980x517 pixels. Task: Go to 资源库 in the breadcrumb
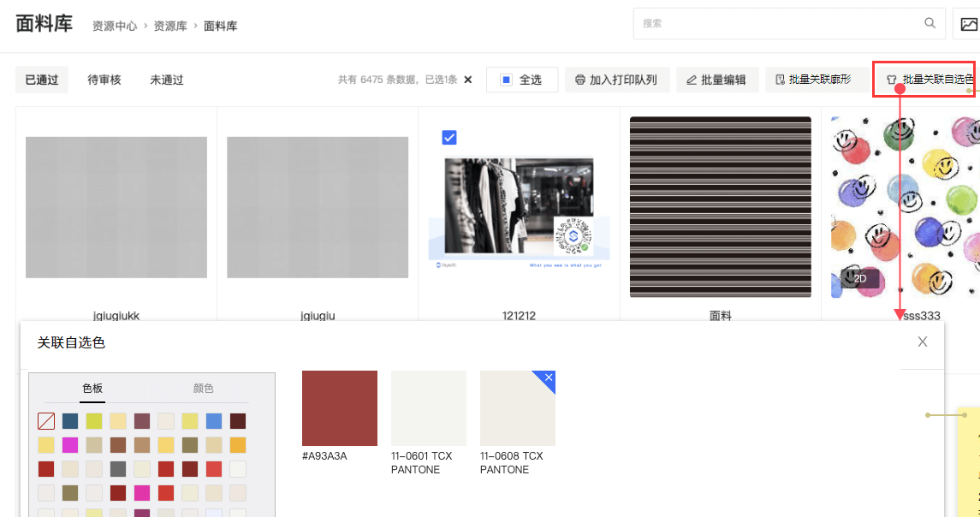(170, 27)
